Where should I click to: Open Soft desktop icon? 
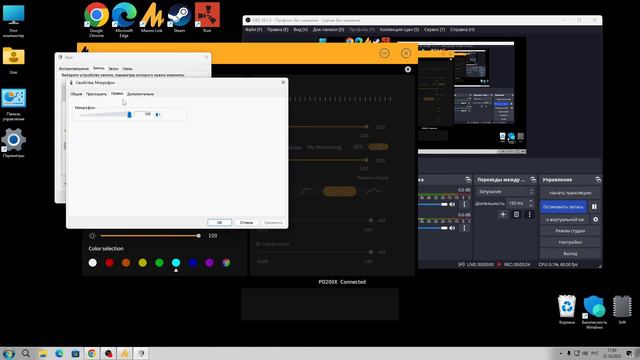(x=622, y=310)
